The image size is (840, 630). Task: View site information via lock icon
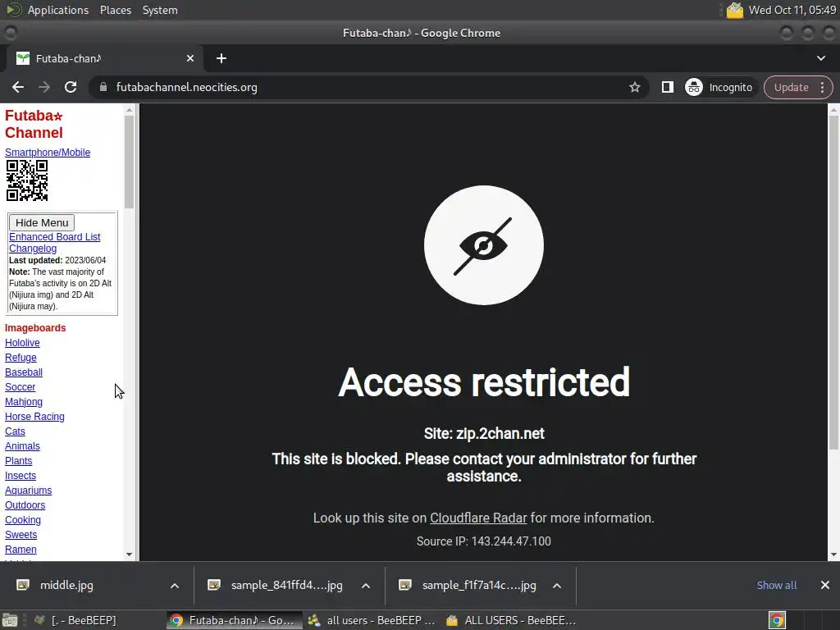pos(103,87)
